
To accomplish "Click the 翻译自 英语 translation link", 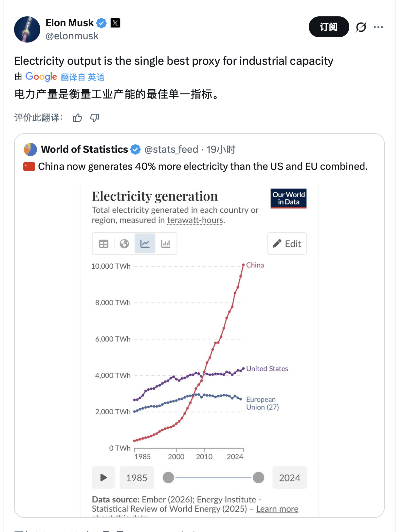I will (x=83, y=77).
